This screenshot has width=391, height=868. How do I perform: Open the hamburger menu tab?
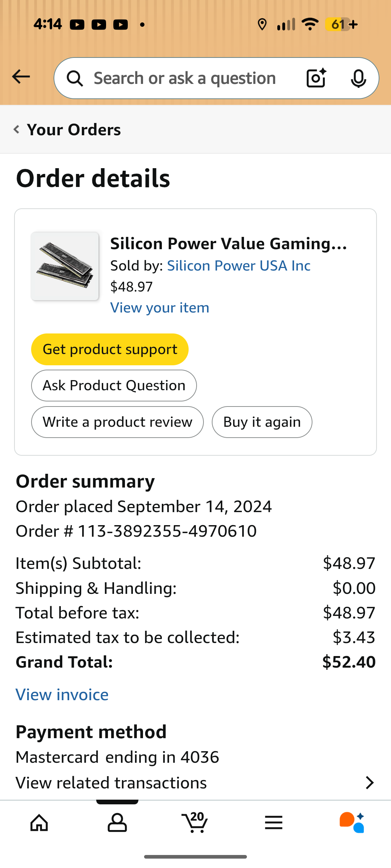pyautogui.click(x=273, y=823)
